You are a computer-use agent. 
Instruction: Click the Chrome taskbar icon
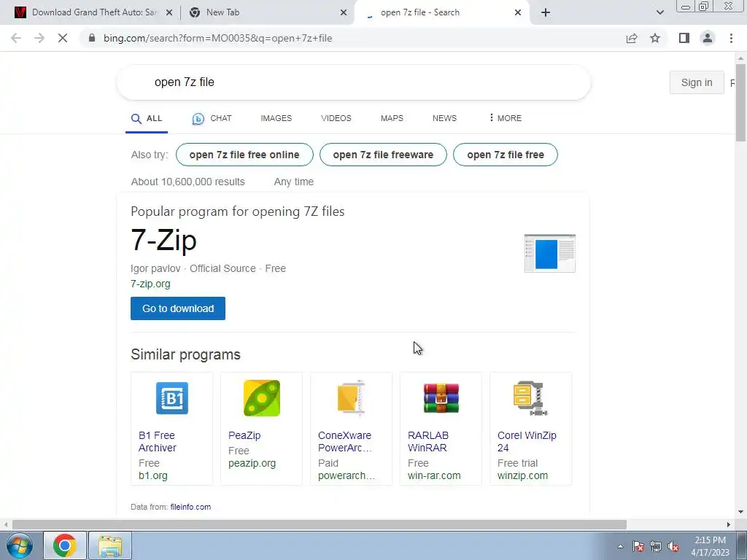[x=65, y=545]
